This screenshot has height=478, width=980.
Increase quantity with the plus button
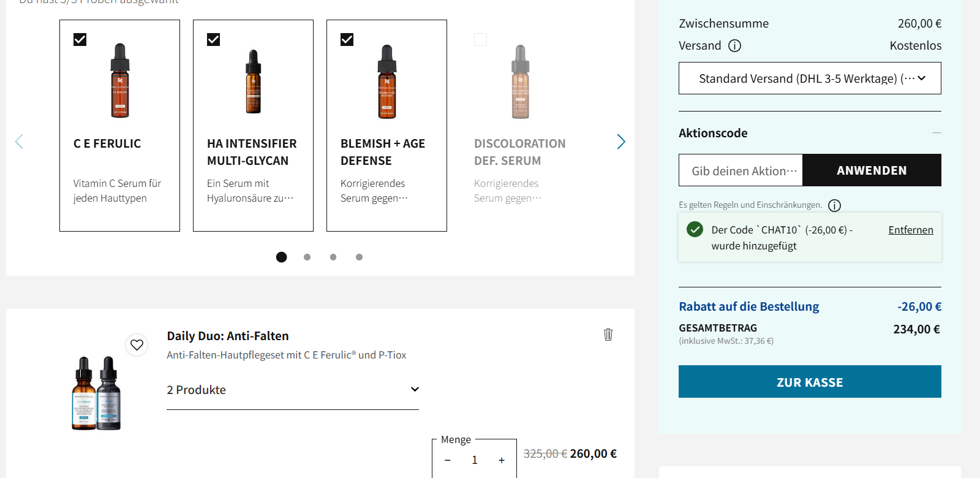[x=502, y=460]
